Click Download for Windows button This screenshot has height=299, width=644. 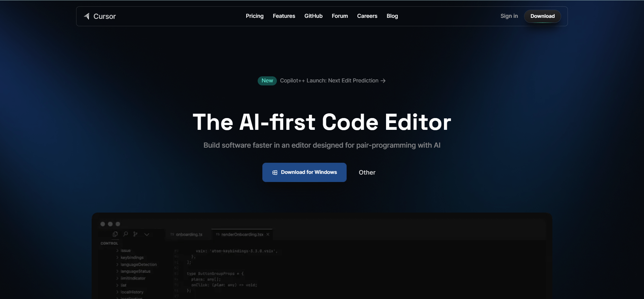pos(304,172)
